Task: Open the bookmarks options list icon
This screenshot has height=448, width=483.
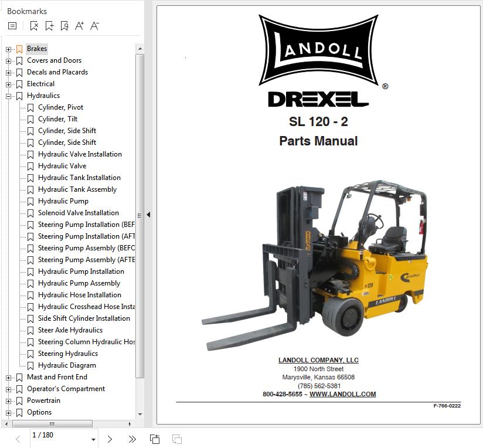Action: coord(12,26)
